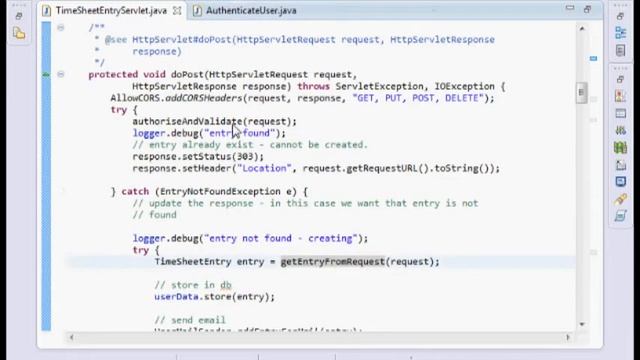640x360 pixels.
Task: Click the 'response.setStatus(303);' line
Action: pyautogui.click(x=198, y=157)
